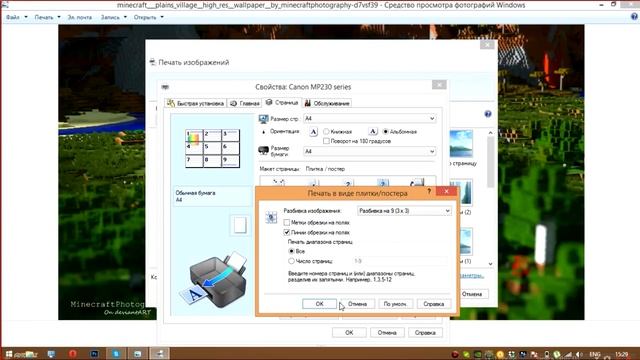This screenshot has height=360, width=640.
Task: Click the help icon in Photo Viewer toolbar
Action: tap(634, 17)
